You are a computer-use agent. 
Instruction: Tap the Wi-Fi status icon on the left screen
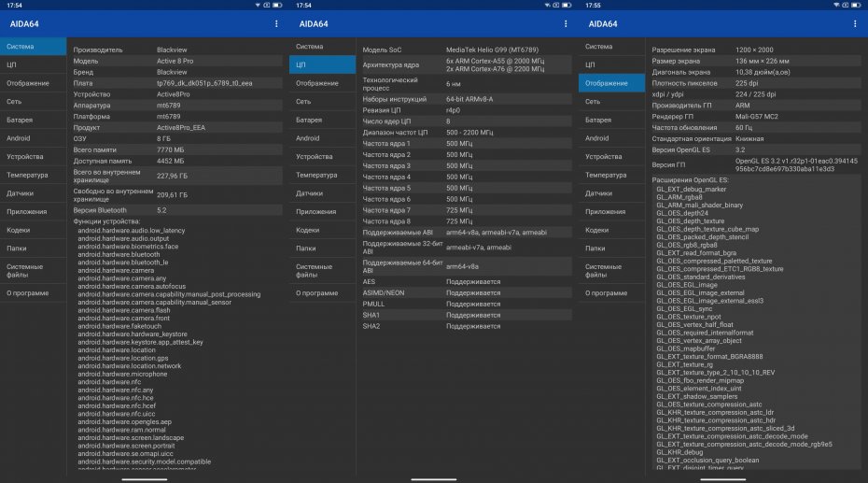pos(259,6)
